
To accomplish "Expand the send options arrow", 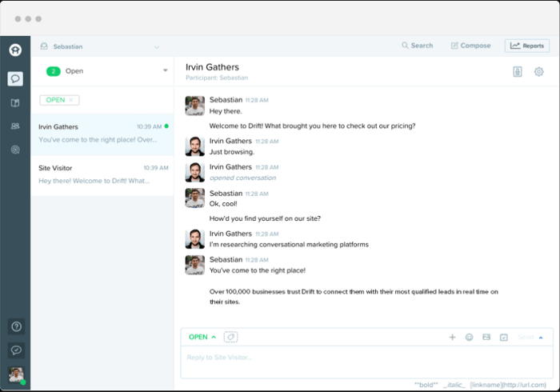I will 541,338.
